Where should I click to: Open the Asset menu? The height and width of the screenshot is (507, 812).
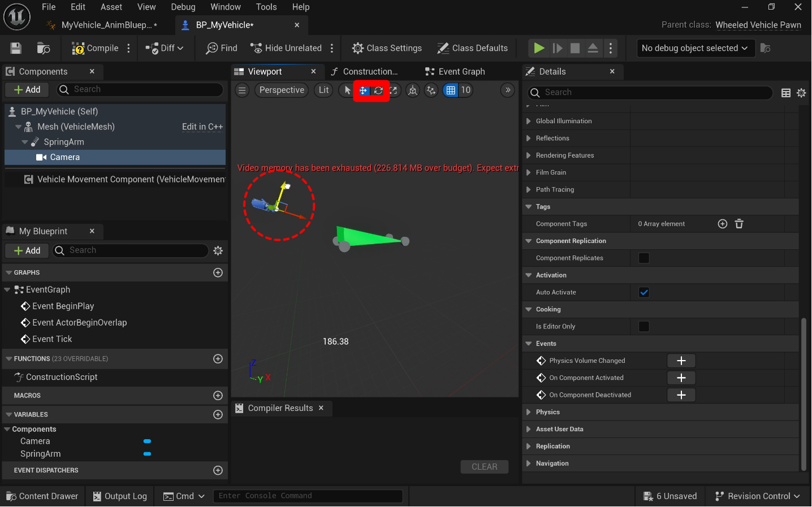pos(111,7)
